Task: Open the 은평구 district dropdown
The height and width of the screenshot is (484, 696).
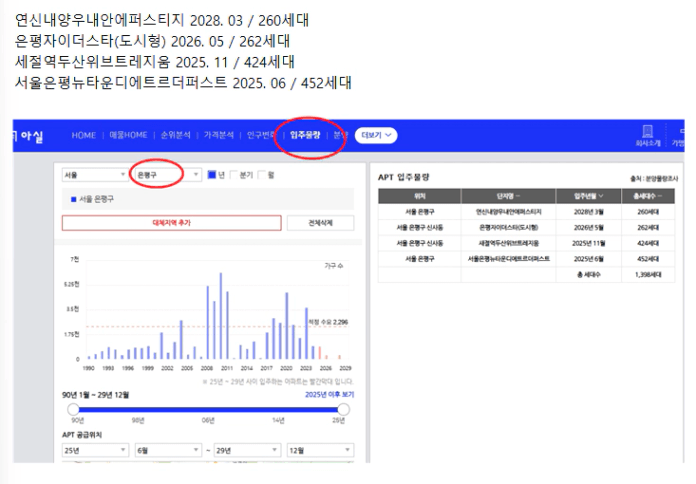Action: click(167, 175)
